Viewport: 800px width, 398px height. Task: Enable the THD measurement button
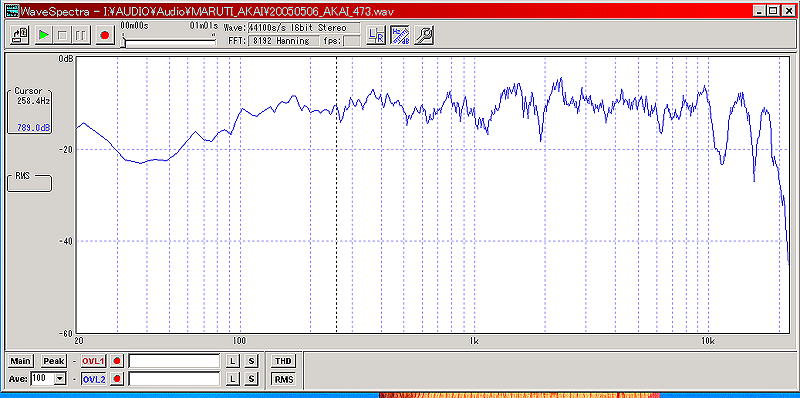(x=283, y=361)
